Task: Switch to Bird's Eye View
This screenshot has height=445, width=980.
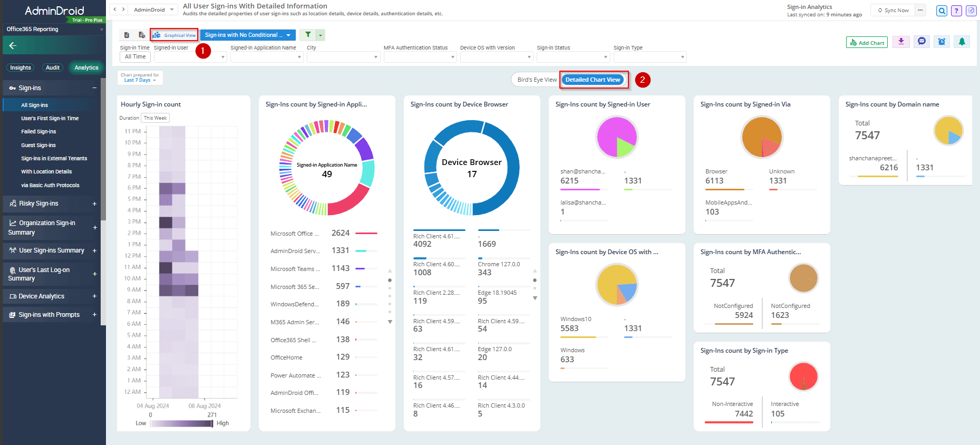Action: point(536,80)
